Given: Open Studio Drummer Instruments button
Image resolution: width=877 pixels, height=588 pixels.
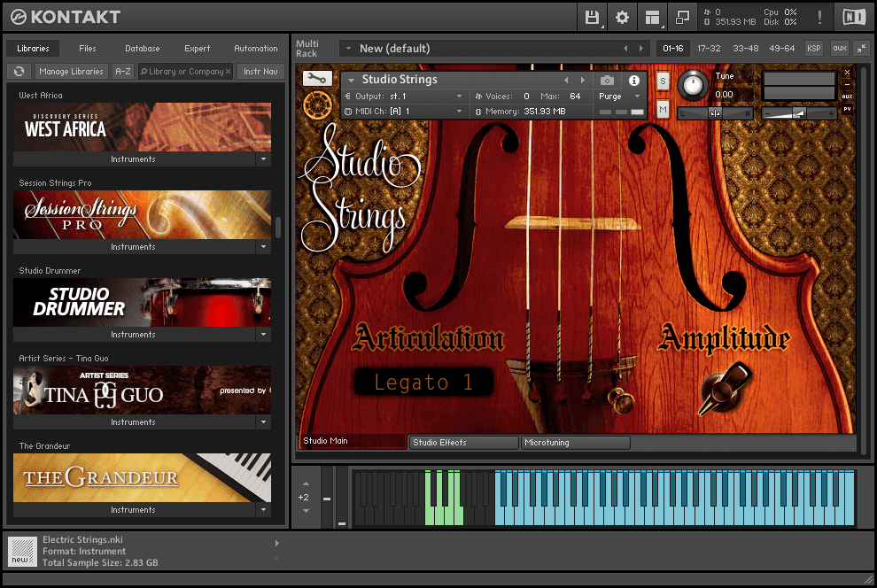Looking at the screenshot, I should point(133,335).
